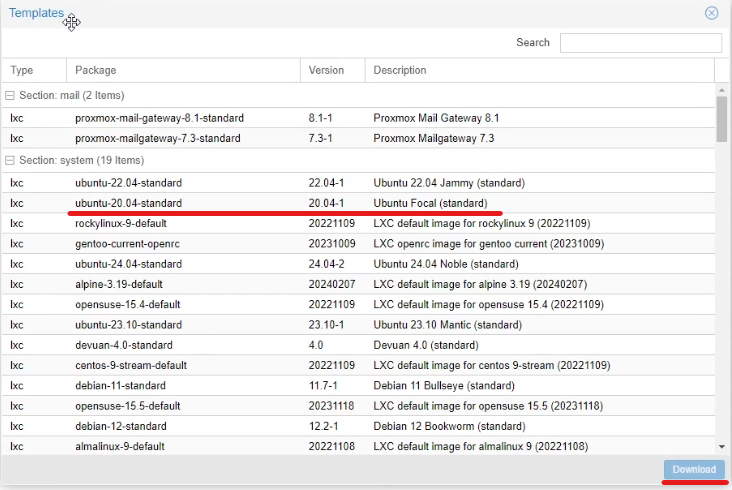
Task: Click Ubuntu Focal (standard) description
Action: 430,203
